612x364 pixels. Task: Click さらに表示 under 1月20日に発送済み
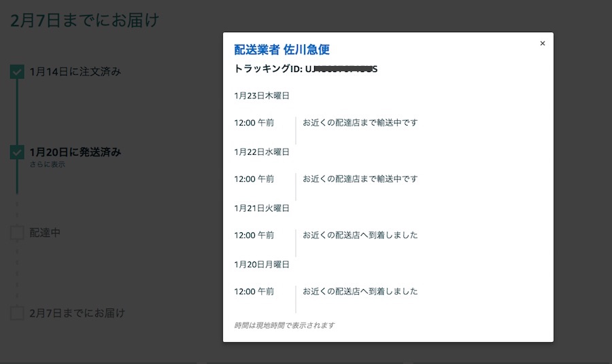click(x=47, y=164)
